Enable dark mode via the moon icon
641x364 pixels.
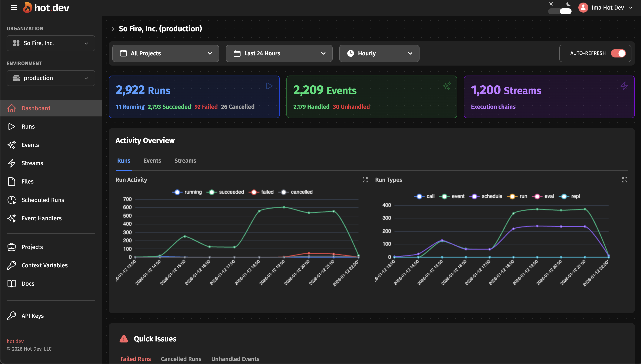click(569, 4)
